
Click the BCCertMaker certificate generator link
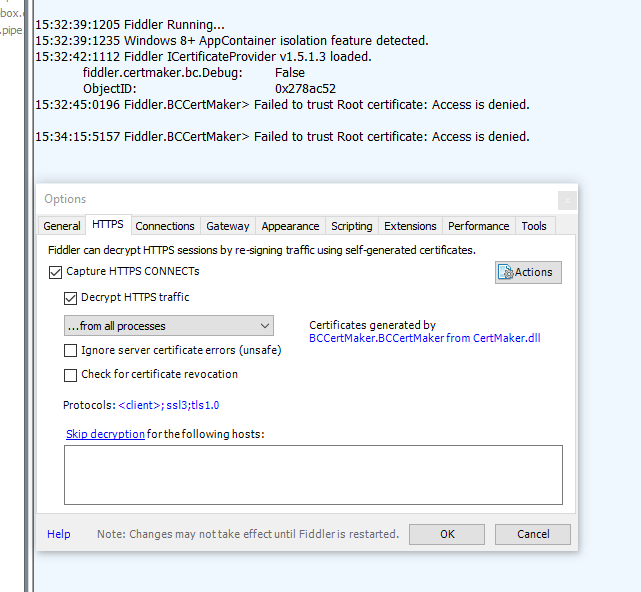(x=425, y=339)
